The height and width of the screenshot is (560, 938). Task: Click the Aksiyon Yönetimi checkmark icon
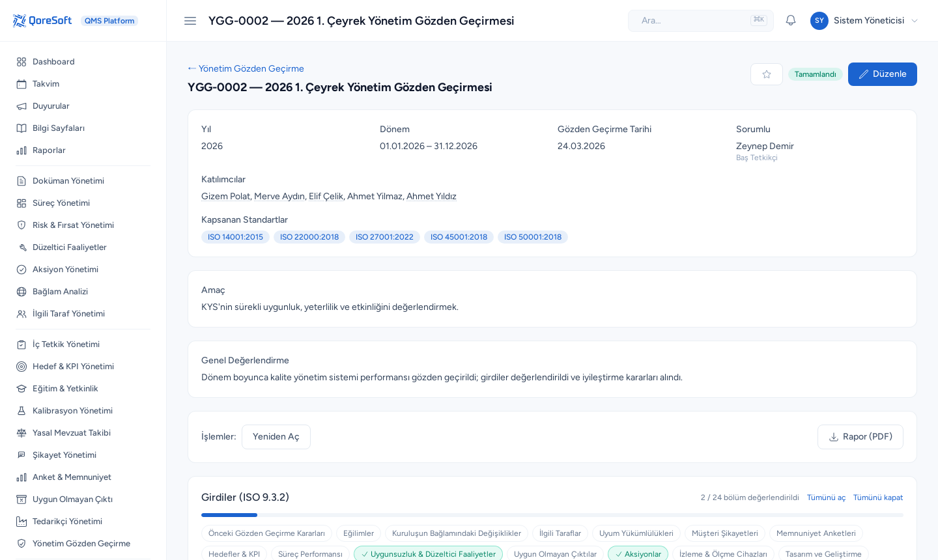pyautogui.click(x=21, y=270)
